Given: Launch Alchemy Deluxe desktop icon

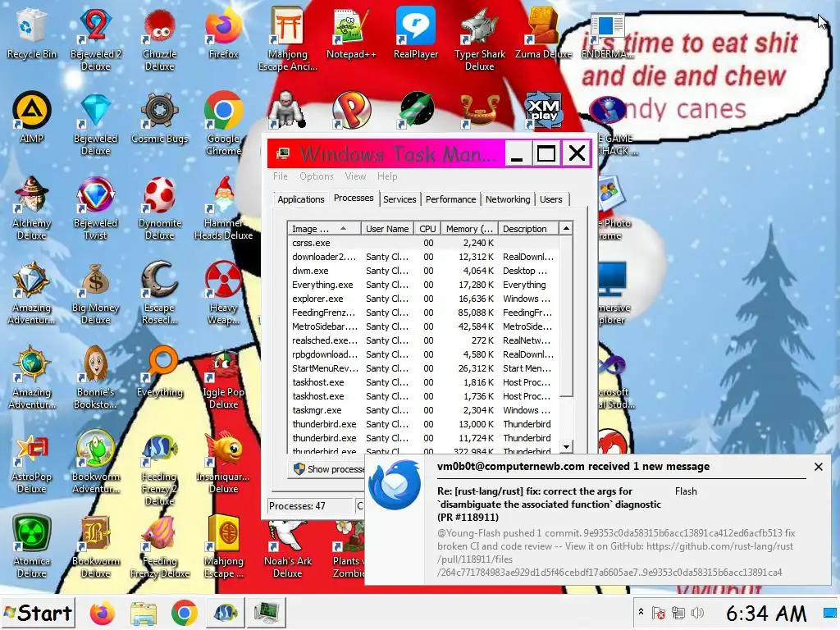Looking at the screenshot, I should coord(32,208).
